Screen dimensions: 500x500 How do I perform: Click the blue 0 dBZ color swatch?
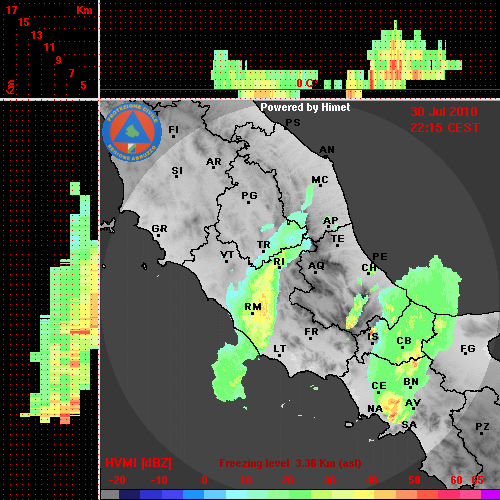(x=193, y=494)
